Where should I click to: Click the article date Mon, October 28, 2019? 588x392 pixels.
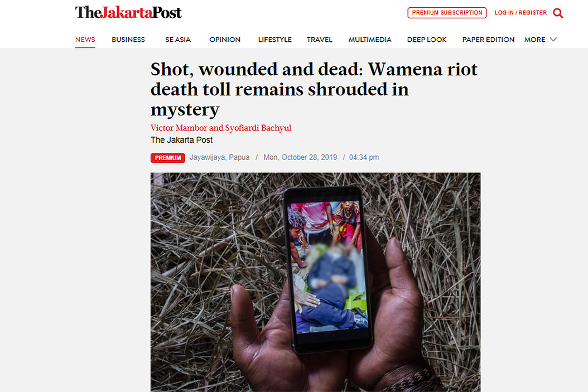[300, 157]
